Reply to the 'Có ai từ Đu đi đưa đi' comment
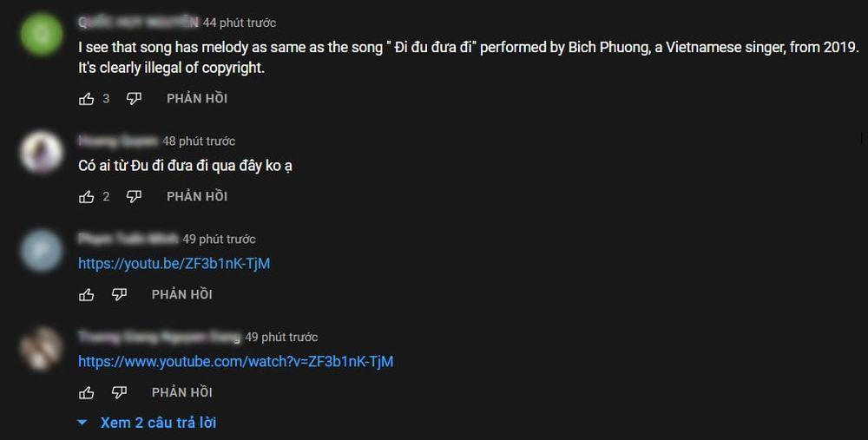868x440 pixels. click(x=197, y=197)
